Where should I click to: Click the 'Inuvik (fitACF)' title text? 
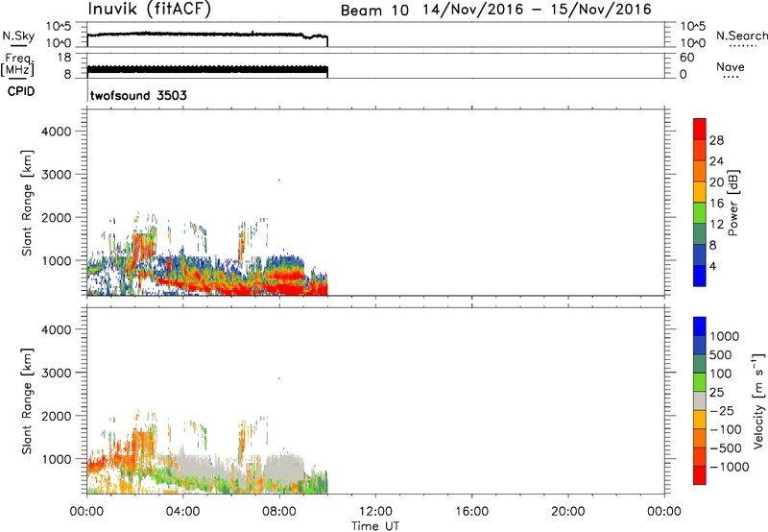(x=150, y=10)
